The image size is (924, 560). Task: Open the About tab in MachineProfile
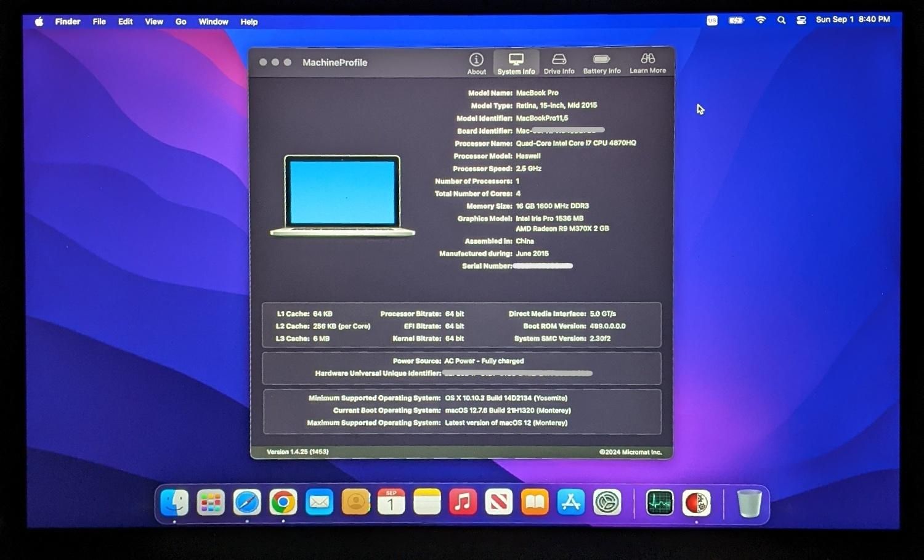pyautogui.click(x=476, y=63)
